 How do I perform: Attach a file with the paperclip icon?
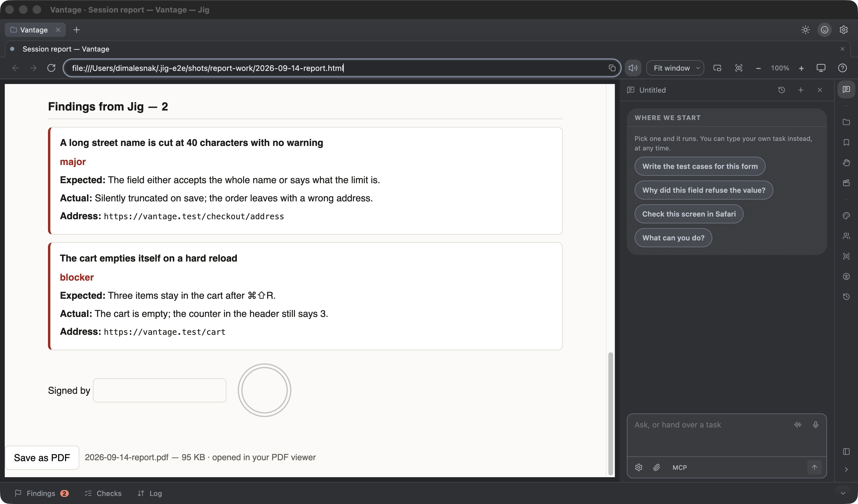click(x=656, y=468)
